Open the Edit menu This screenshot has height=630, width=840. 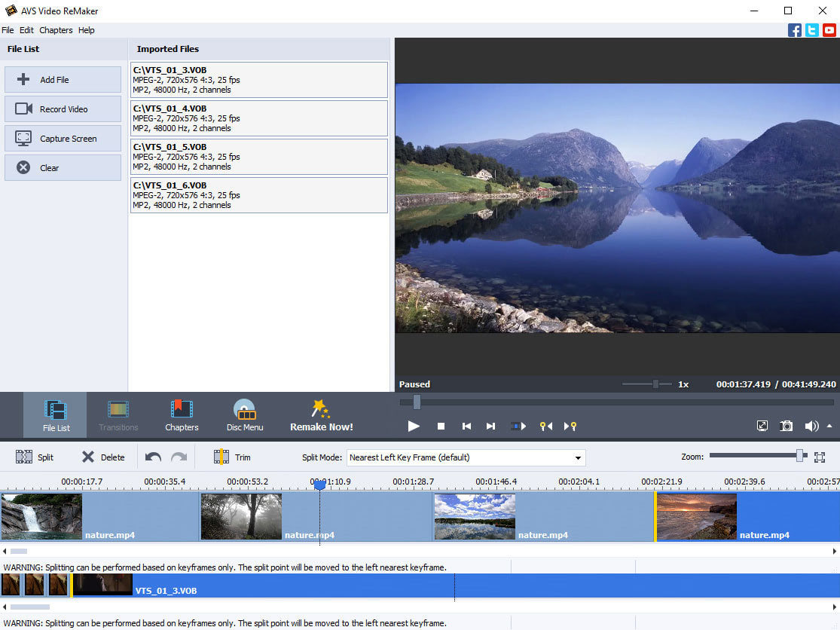[x=26, y=30]
